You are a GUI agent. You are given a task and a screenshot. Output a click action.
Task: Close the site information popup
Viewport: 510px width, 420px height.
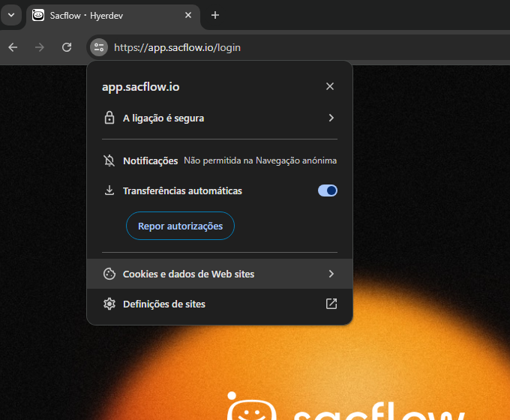coord(330,86)
